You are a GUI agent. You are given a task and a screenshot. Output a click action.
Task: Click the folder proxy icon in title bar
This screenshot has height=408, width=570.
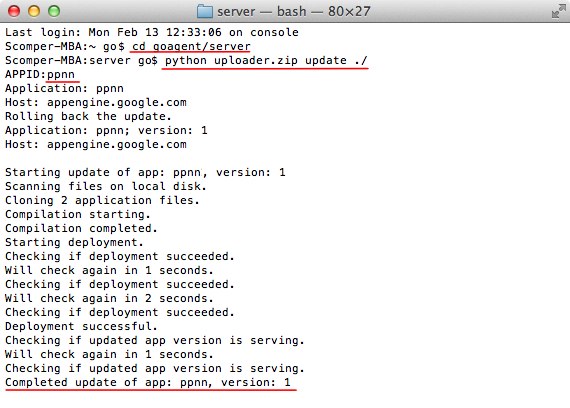205,11
